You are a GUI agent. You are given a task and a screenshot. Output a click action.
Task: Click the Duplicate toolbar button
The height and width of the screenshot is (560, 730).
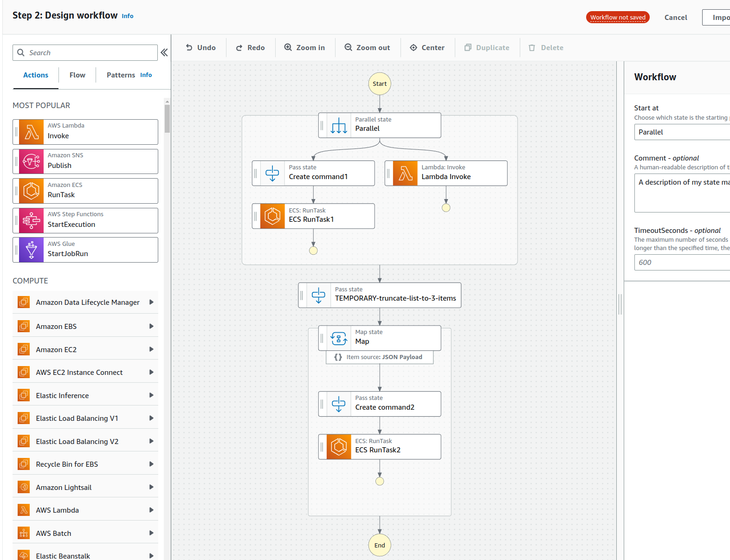pos(487,48)
